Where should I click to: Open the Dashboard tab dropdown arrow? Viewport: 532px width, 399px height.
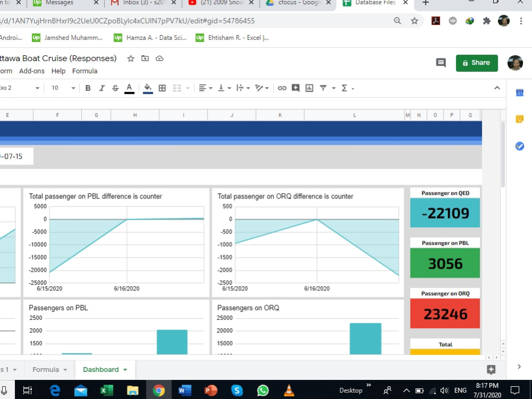[x=125, y=370]
